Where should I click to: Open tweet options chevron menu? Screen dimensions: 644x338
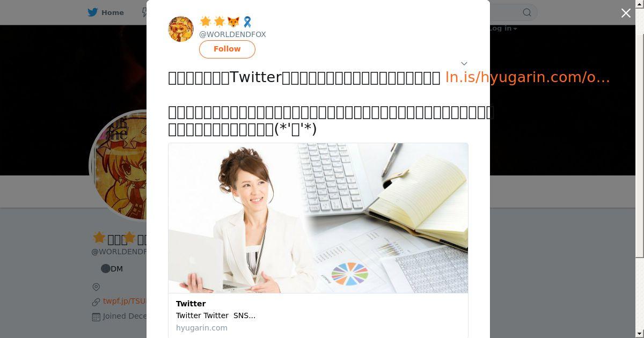[x=464, y=63]
